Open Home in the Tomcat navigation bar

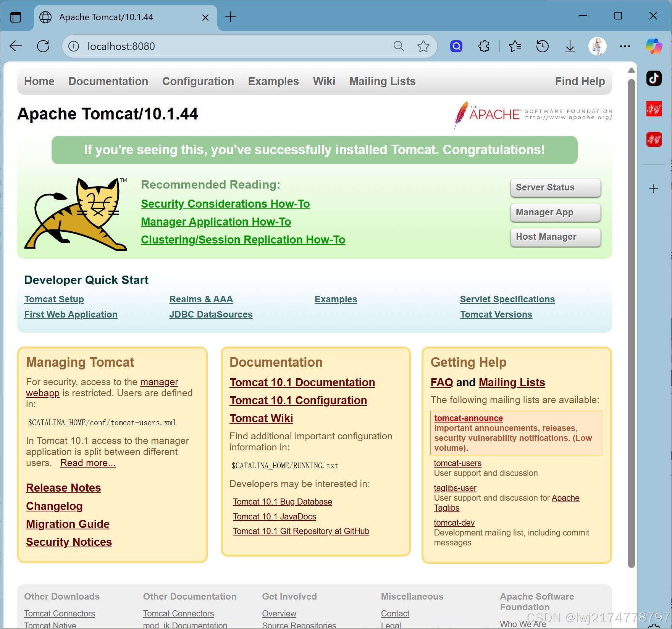(x=39, y=81)
